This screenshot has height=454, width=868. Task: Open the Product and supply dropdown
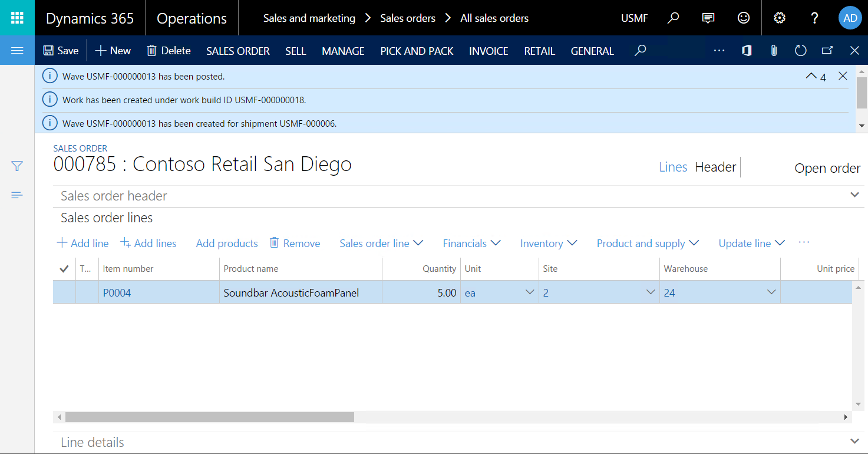coord(648,243)
